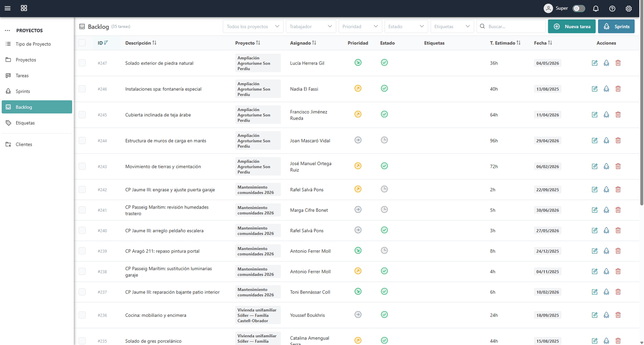Select checkbox for task #242
644x345 pixels.
click(x=82, y=189)
